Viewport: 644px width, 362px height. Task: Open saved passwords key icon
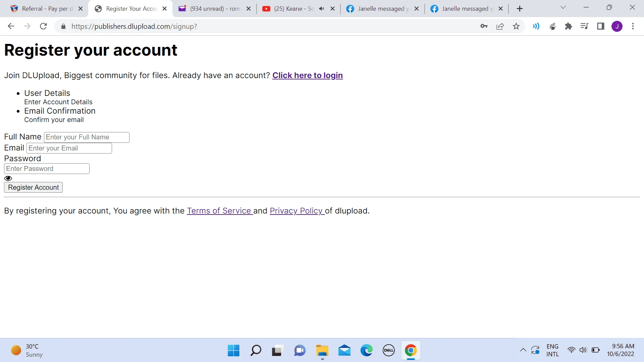pos(484,26)
